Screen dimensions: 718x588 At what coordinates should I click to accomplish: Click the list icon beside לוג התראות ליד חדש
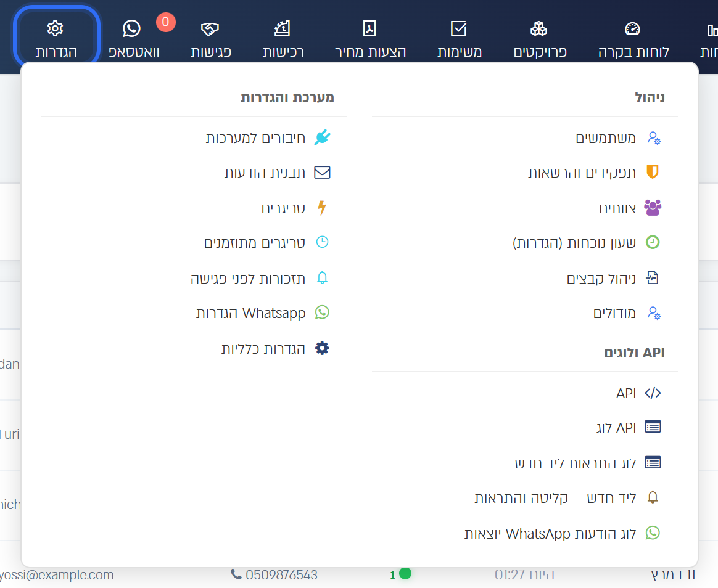[x=653, y=463]
